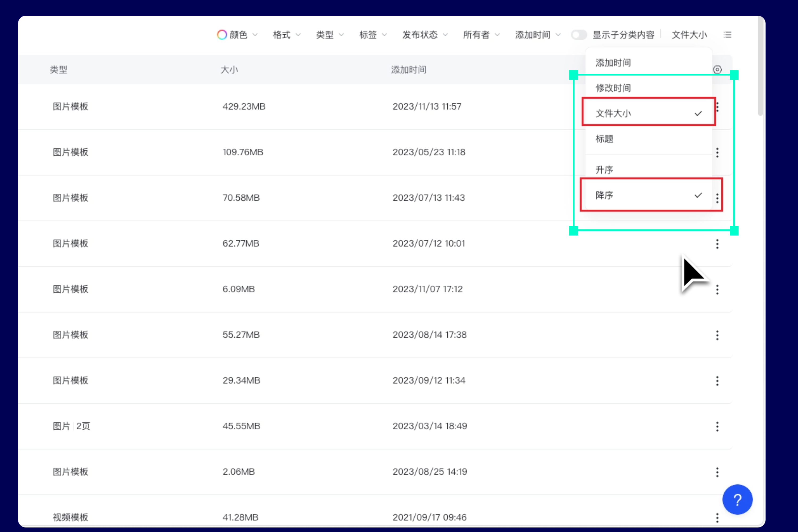Select the 429.23MB size cell
Screen dimensions: 798x532
click(x=244, y=107)
